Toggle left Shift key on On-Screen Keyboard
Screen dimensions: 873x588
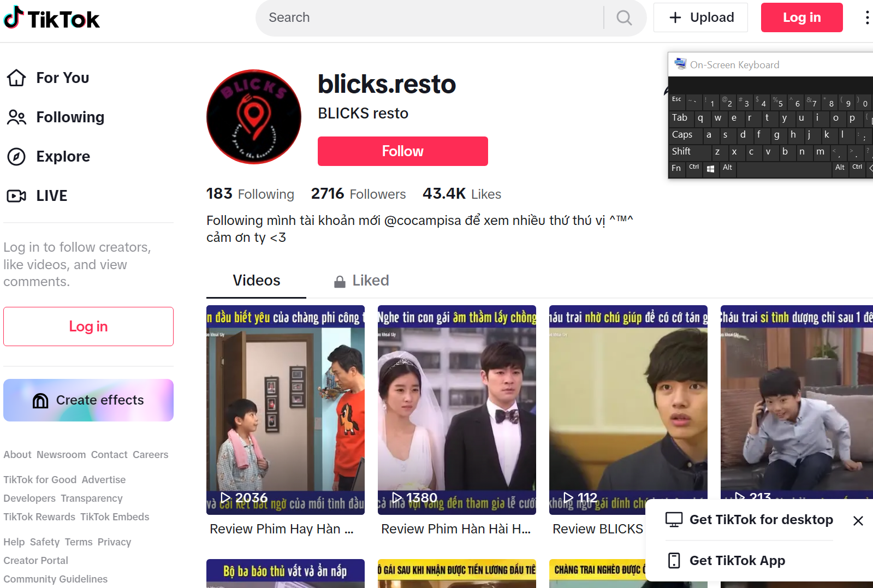point(682,152)
